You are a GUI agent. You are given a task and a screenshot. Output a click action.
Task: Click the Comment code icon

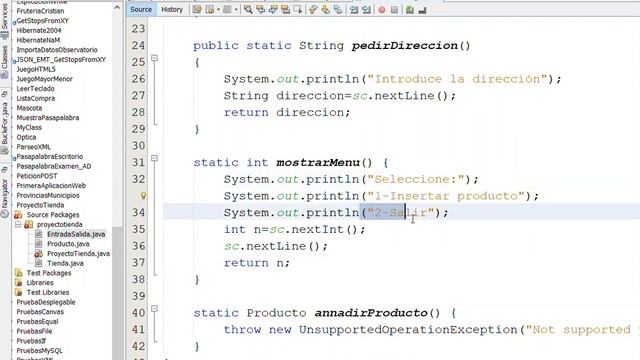point(410,9)
